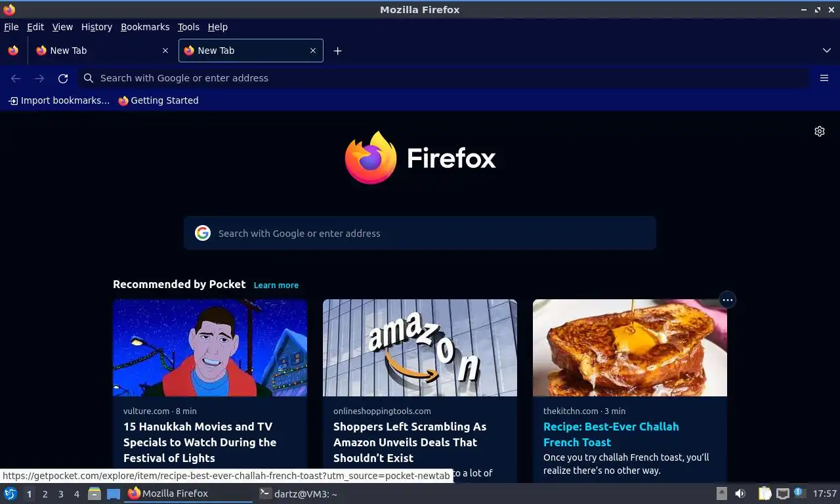Viewport: 840px width, 504px height.
Task: Expand the list all tabs chevron
Action: coord(826,51)
